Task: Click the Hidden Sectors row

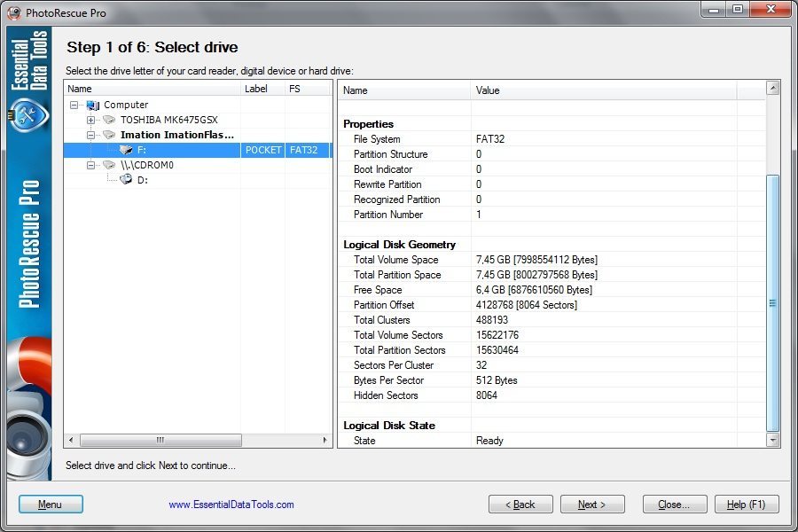Action: (x=552, y=395)
